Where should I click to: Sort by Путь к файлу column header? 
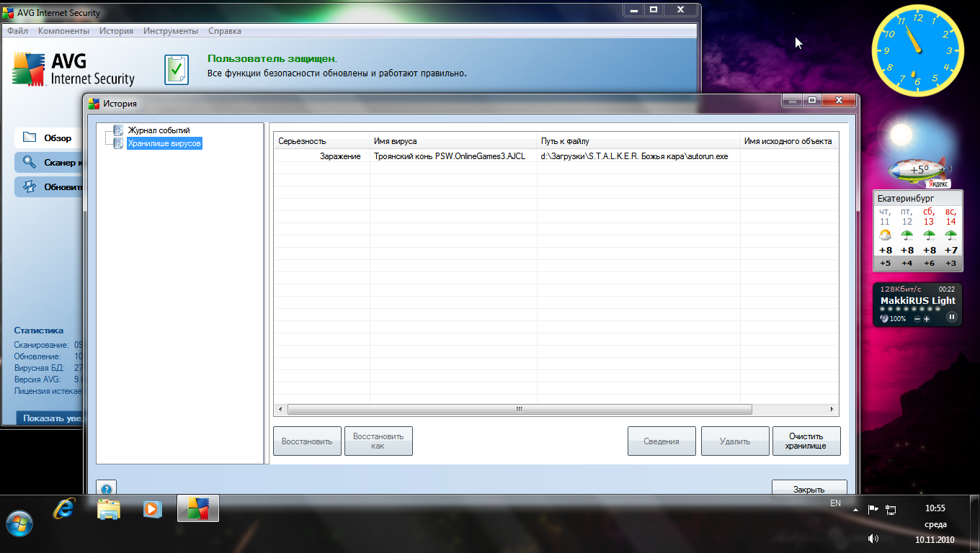point(638,141)
